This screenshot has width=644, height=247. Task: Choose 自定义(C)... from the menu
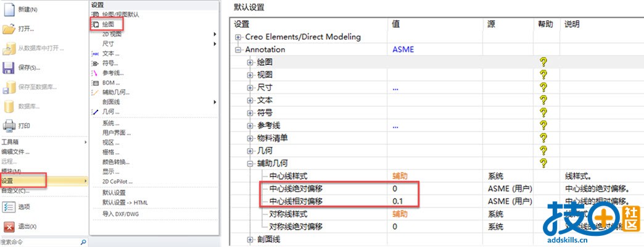[x=15, y=191]
